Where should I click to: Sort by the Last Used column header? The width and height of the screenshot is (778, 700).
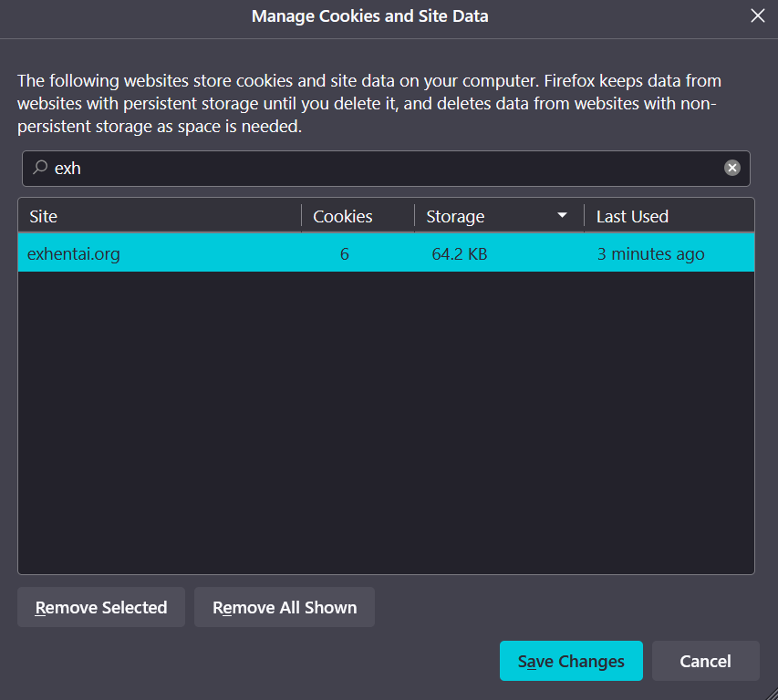click(669, 217)
